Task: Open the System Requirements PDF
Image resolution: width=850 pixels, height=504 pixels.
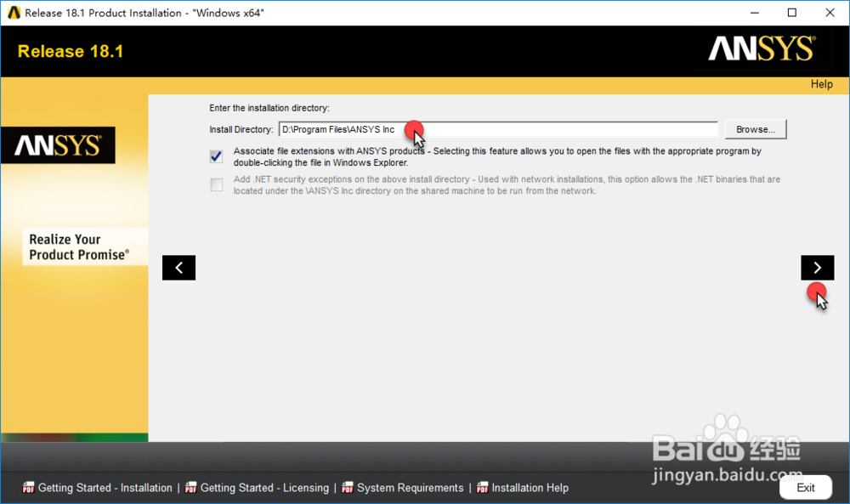Action: coord(402,488)
